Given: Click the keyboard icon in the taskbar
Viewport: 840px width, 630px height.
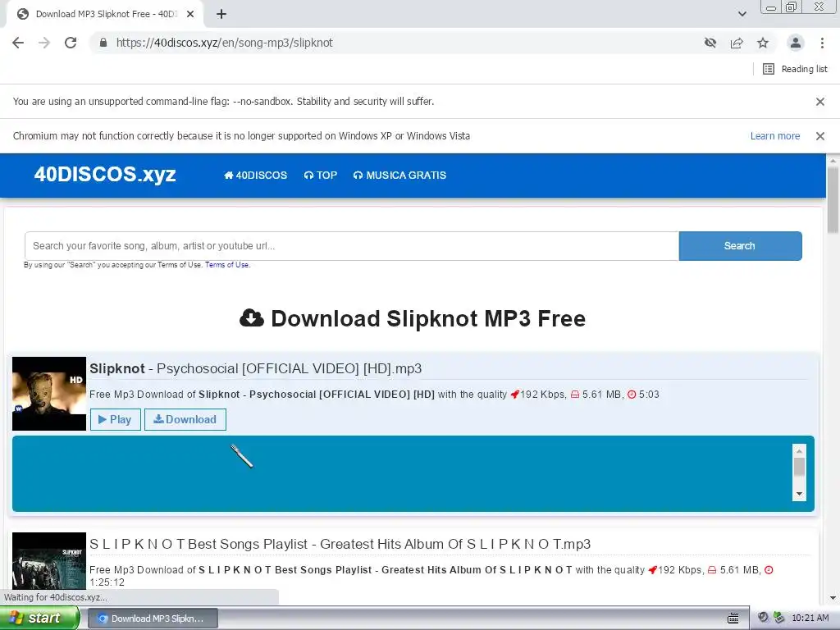Looking at the screenshot, I should tap(733, 619).
